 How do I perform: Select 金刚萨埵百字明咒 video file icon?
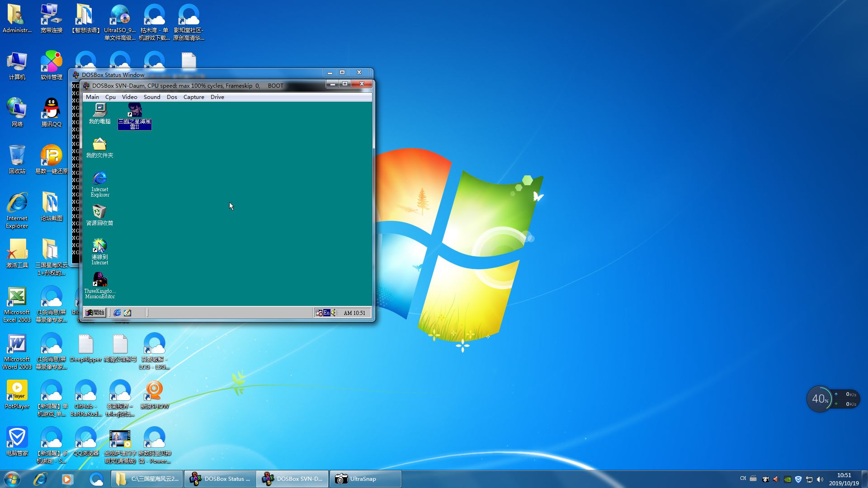[120, 446]
